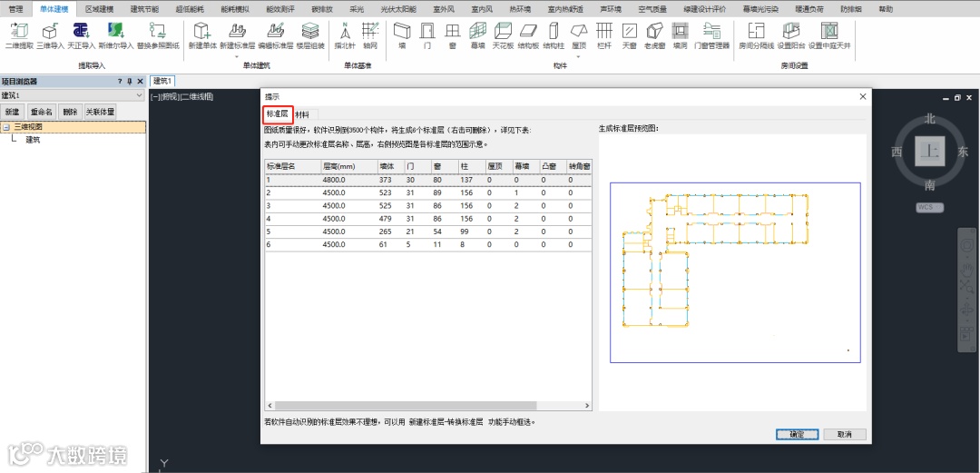Switch to the 区域建模 ribbon tab
Image resolution: width=980 pixels, height=473 pixels.
point(100,9)
